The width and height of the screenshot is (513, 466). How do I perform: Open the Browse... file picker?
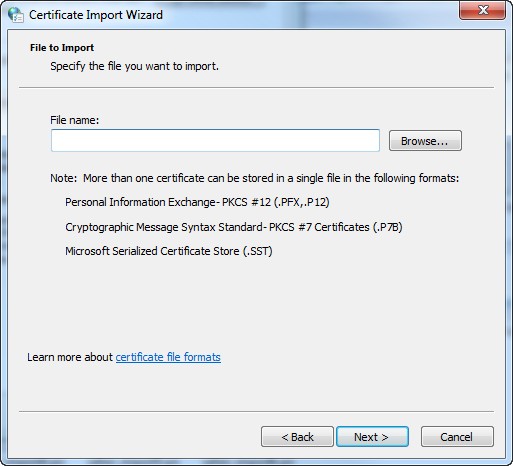click(x=425, y=141)
